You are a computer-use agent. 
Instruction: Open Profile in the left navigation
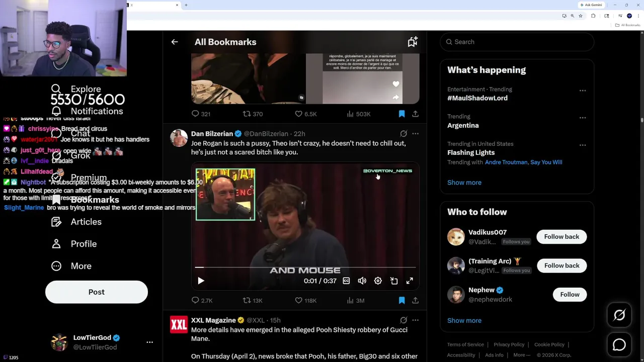(74, 244)
